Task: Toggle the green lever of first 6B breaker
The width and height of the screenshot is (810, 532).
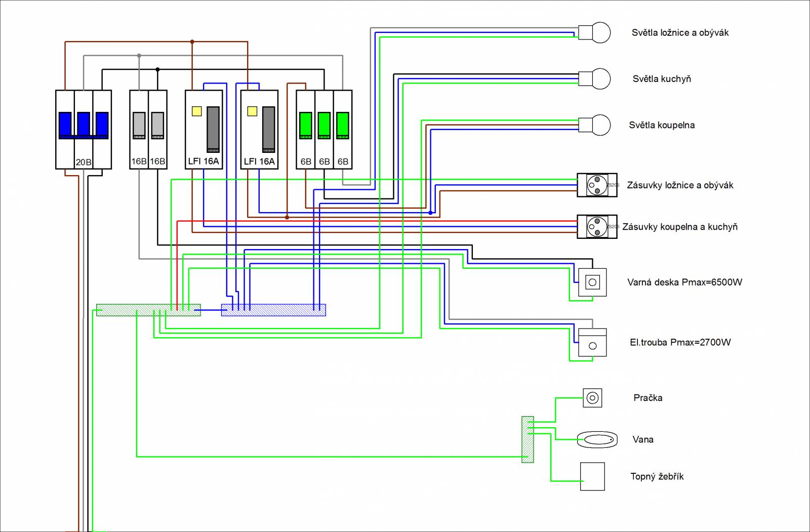Action: click(306, 125)
